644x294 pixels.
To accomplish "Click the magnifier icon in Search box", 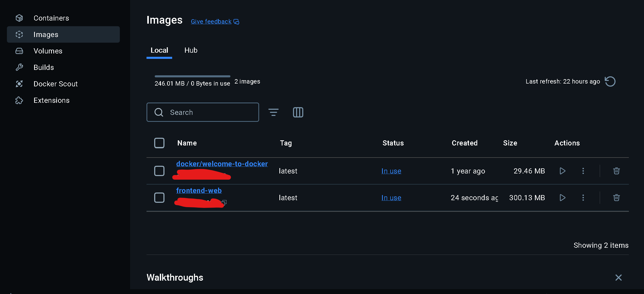I will coord(159,112).
